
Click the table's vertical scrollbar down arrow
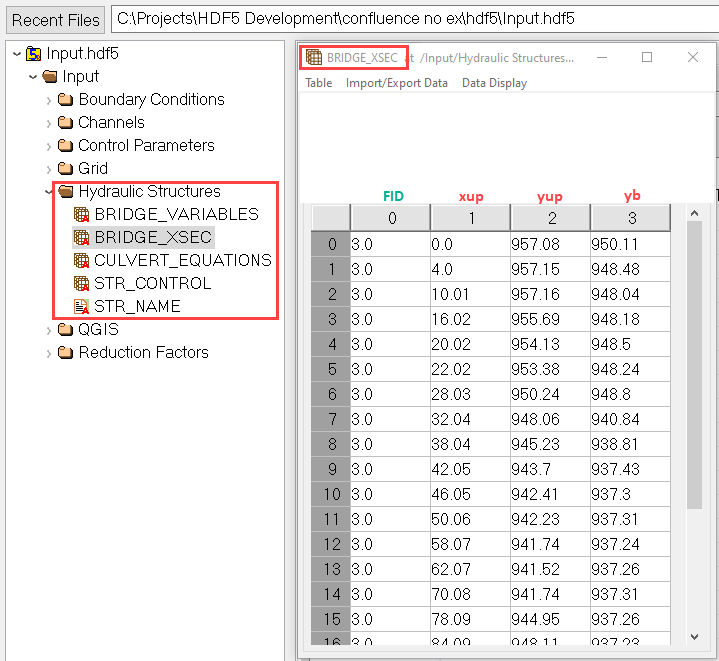695,635
